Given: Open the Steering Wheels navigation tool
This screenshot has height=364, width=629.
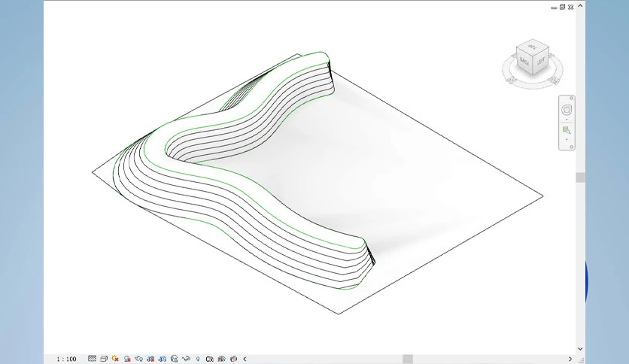Looking at the screenshot, I should pos(567,110).
